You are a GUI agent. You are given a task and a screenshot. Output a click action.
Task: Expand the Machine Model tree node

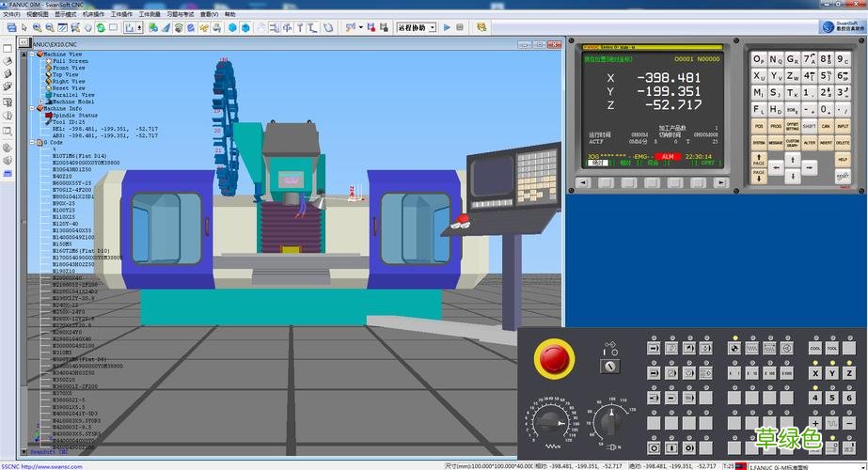click(39, 102)
